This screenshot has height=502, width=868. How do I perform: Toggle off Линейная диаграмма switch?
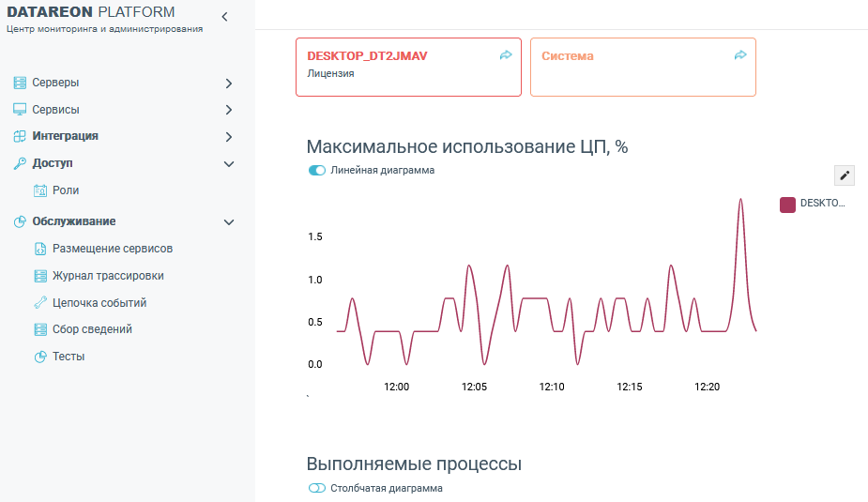[317, 171]
